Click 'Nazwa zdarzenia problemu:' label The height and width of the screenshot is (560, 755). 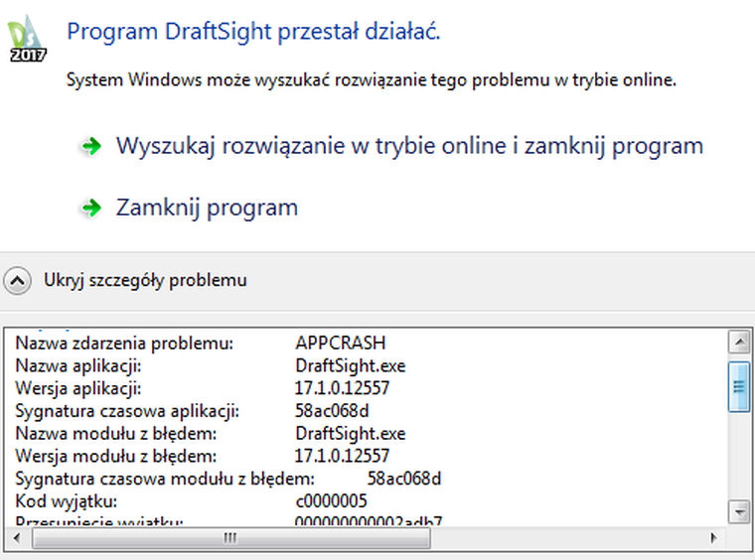(124, 343)
